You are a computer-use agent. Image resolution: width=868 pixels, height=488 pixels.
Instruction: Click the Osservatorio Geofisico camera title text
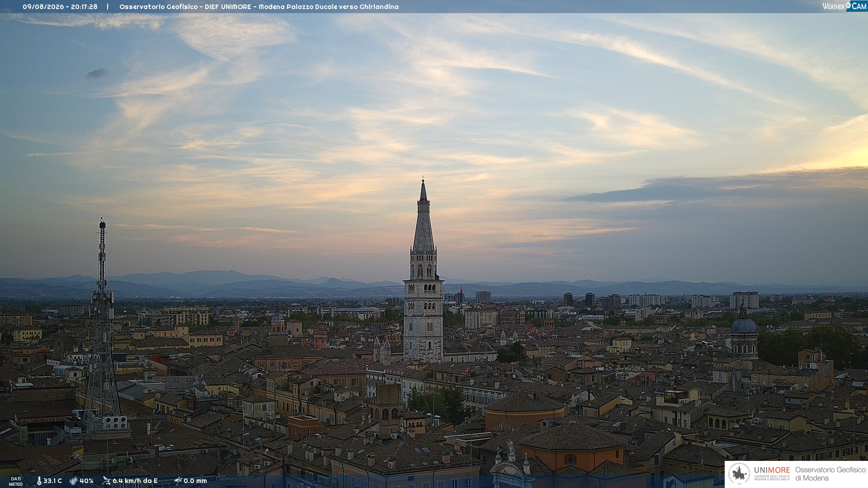259,7
